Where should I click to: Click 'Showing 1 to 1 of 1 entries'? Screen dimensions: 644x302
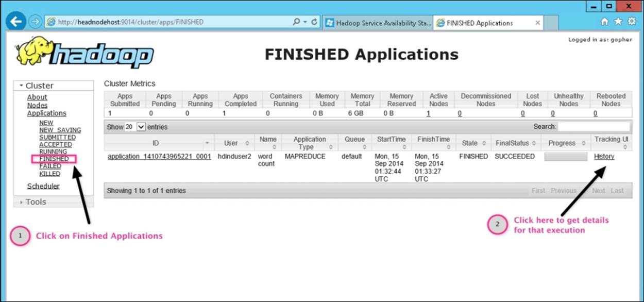coord(146,191)
